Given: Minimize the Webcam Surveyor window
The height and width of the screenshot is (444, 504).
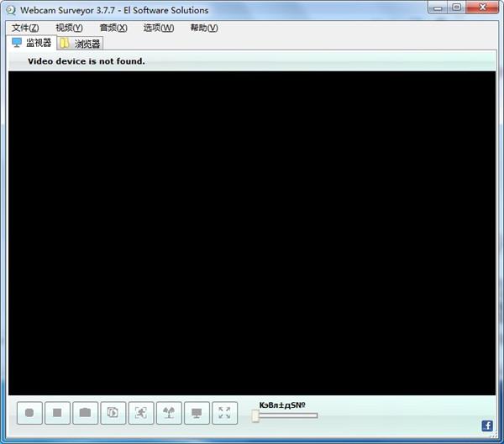Looking at the screenshot, I should (x=438, y=8).
